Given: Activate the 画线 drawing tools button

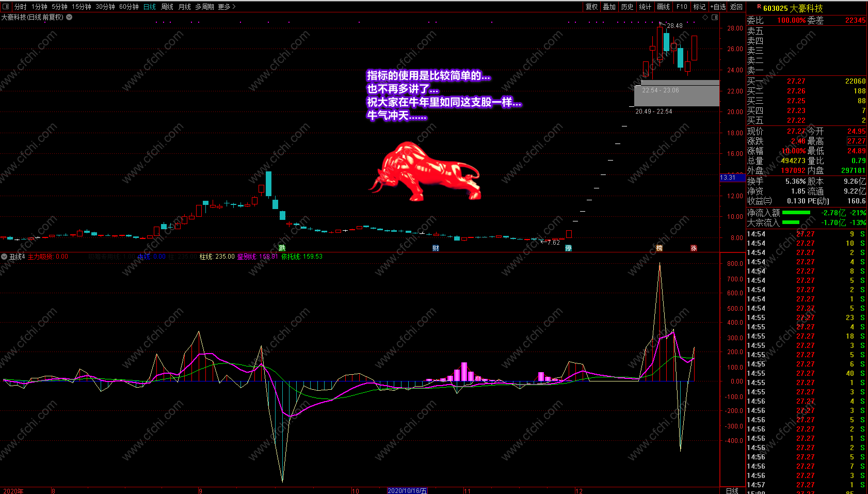Looking at the screenshot, I should 663,7.
